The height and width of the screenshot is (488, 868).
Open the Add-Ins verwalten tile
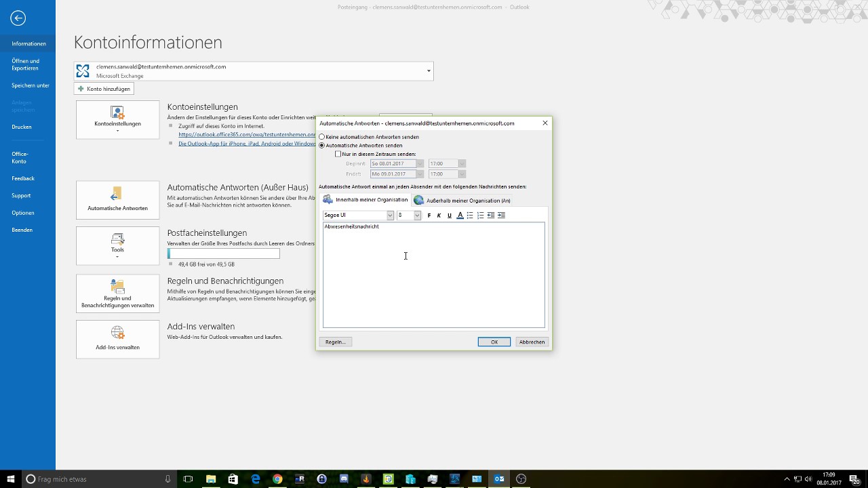point(118,340)
